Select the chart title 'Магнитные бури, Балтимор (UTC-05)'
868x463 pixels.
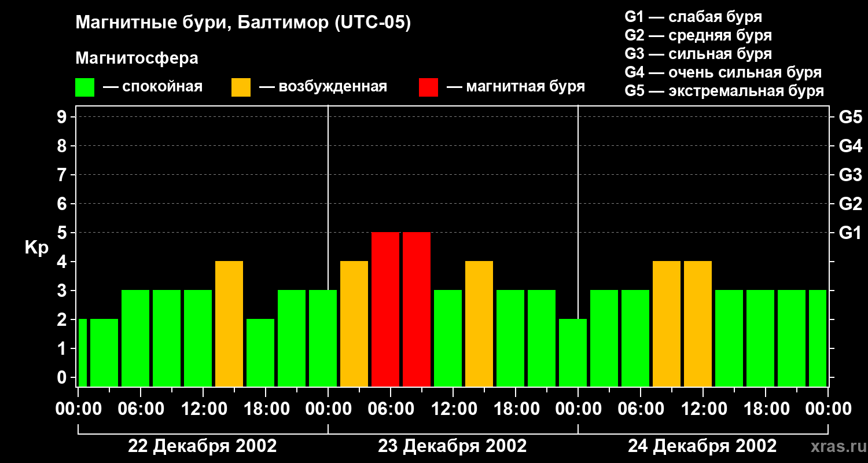click(x=243, y=23)
